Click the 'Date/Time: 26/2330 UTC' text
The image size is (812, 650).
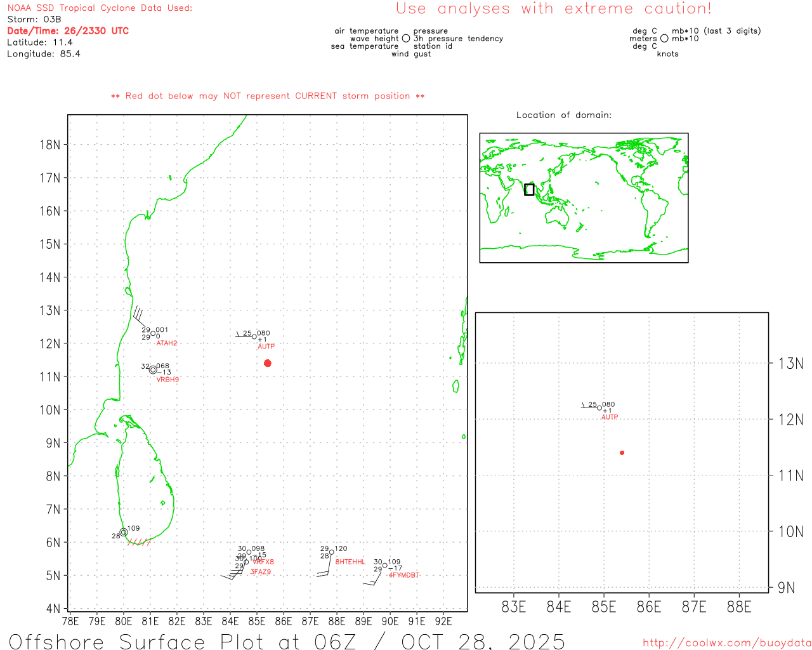click(68, 30)
